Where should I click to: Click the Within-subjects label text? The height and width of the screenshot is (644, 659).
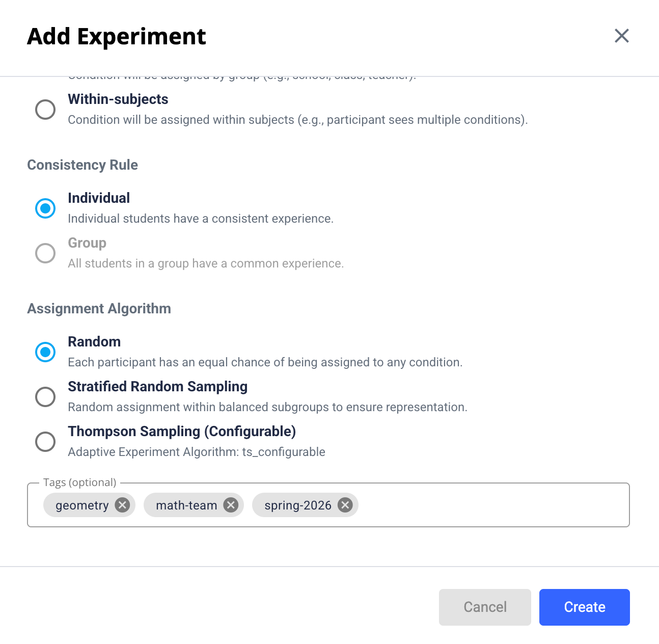(118, 99)
